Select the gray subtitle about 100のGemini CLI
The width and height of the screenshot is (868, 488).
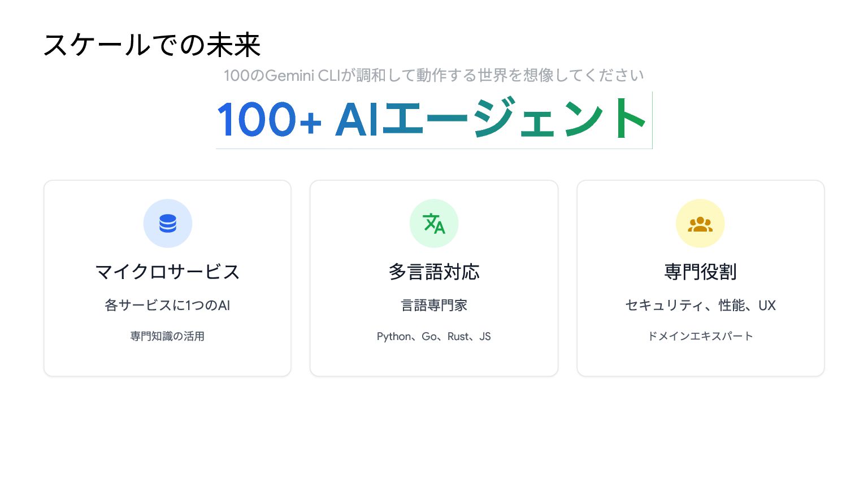point(434,75)
